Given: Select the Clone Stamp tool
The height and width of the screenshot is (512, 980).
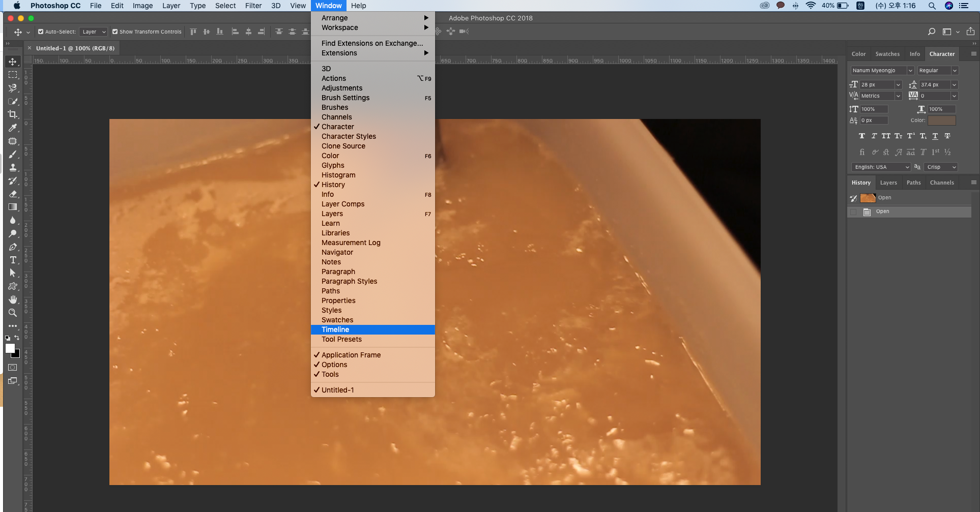Looking at the screenshot, I should click(x=13, y=167).
